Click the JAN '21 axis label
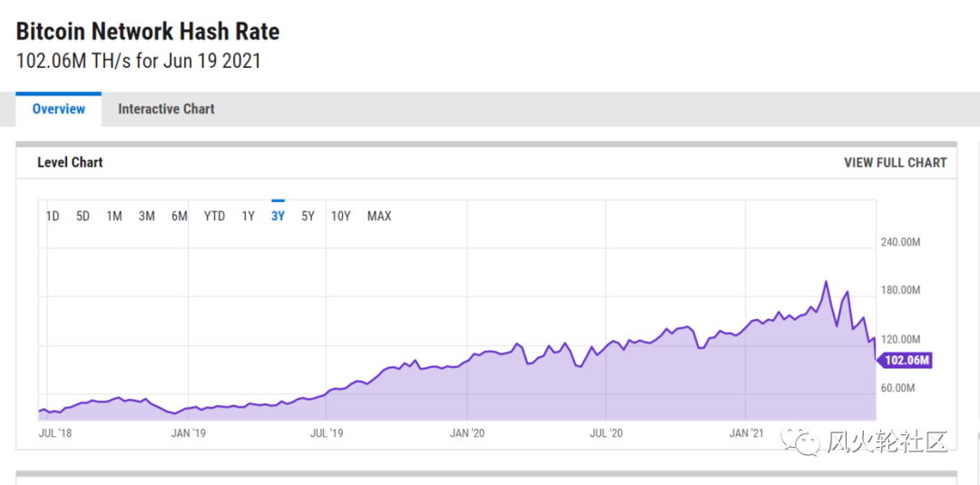 (746, 432)
